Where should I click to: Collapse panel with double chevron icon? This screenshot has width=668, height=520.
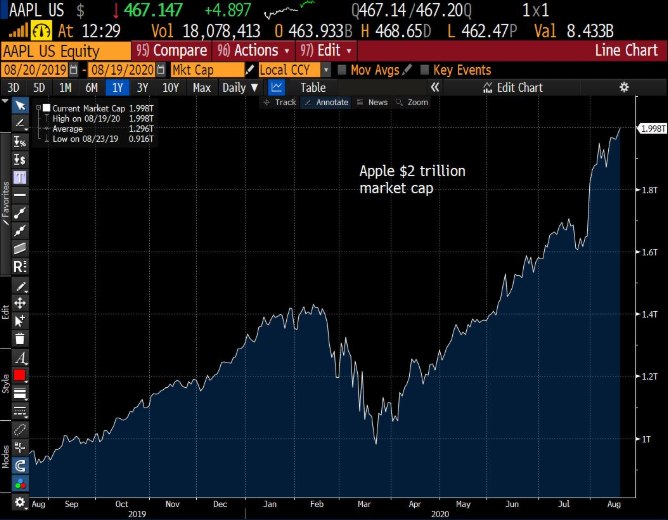(x=435, y=88)
